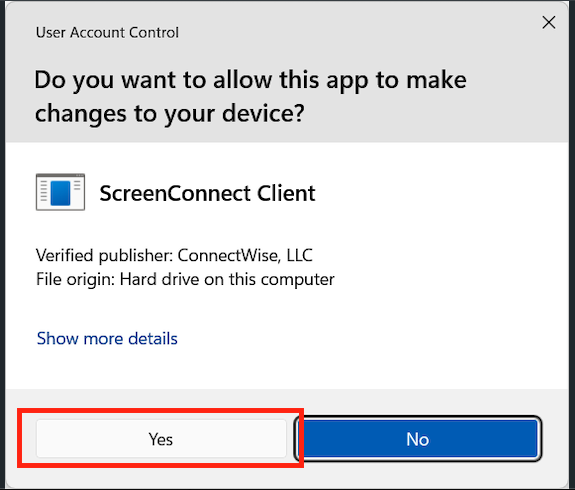The height and width of the screenshot is (490, 575).
Task: Dismiss the prompt using the X icon
Action: tap(549, 23)
